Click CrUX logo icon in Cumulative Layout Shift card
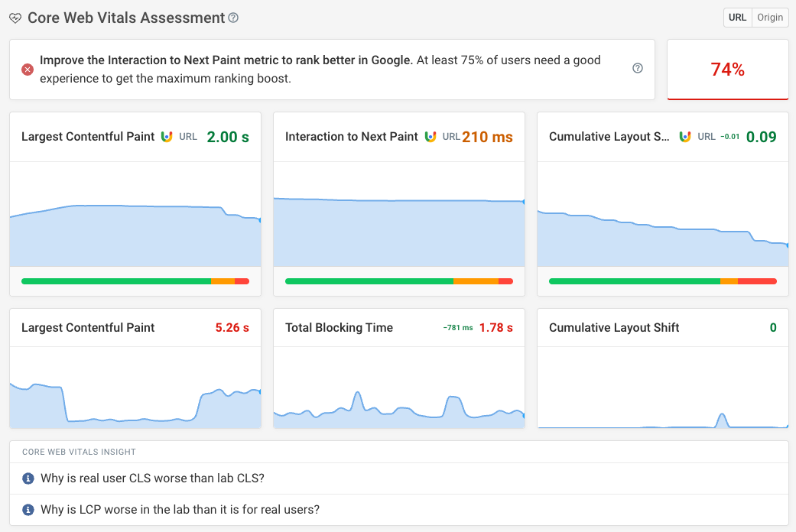Image resolution: width=796 pixels, height=532 pixels. pyautogui.click(x=685, y=137)
